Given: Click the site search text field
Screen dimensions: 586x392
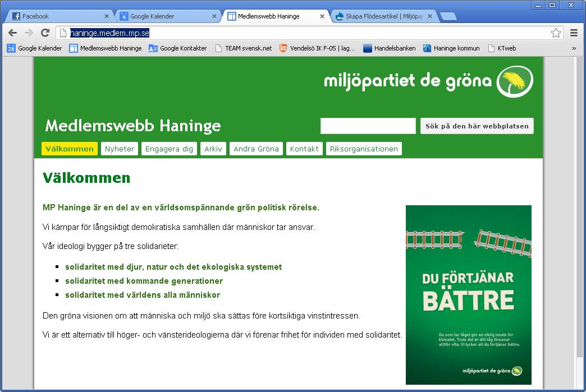Looking at the screenshot, I should [x=368, y=126].
